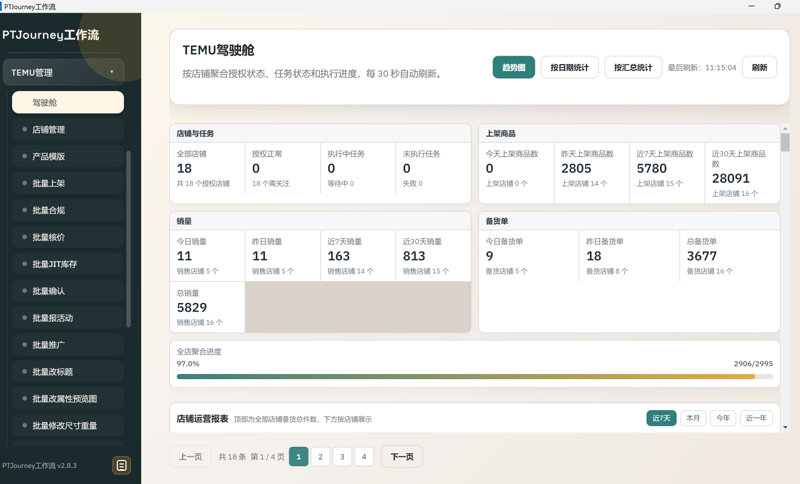Open 批量改标题 menu item
The width and height of the screenshot is (800, 484).
coord(68,372)
